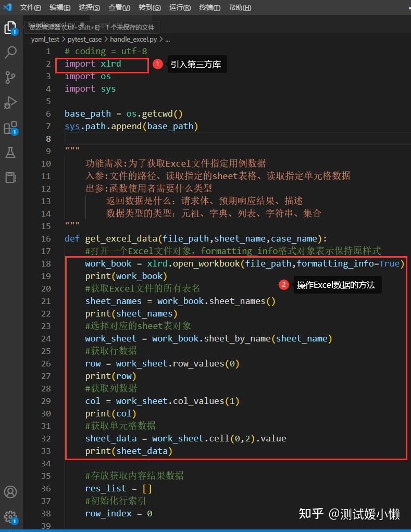Open the Extensions view
This screenshot has height=532, width=411.
tap(10, 128)
